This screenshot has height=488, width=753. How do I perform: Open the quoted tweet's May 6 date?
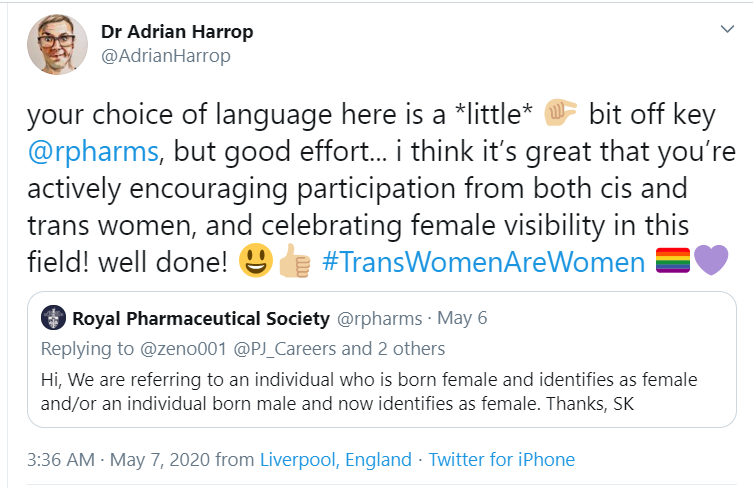coord(462,318)
